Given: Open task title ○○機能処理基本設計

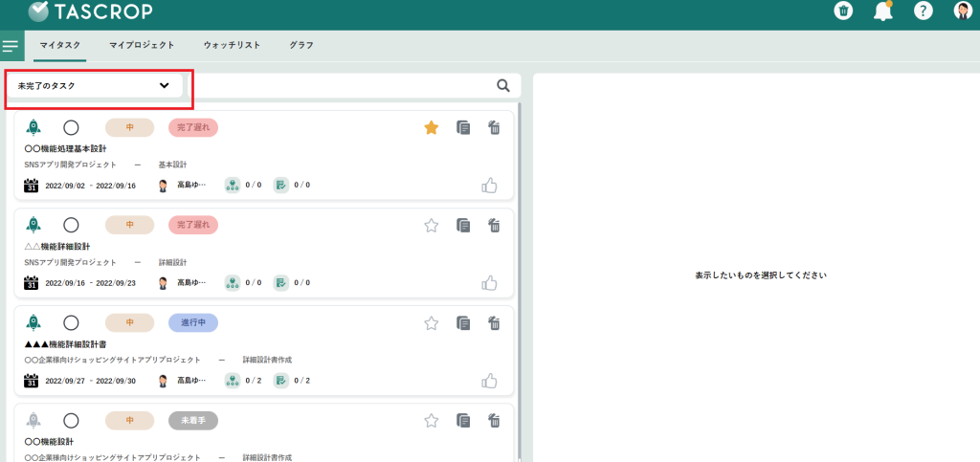Looking at the screenshot, I should 65,149.
